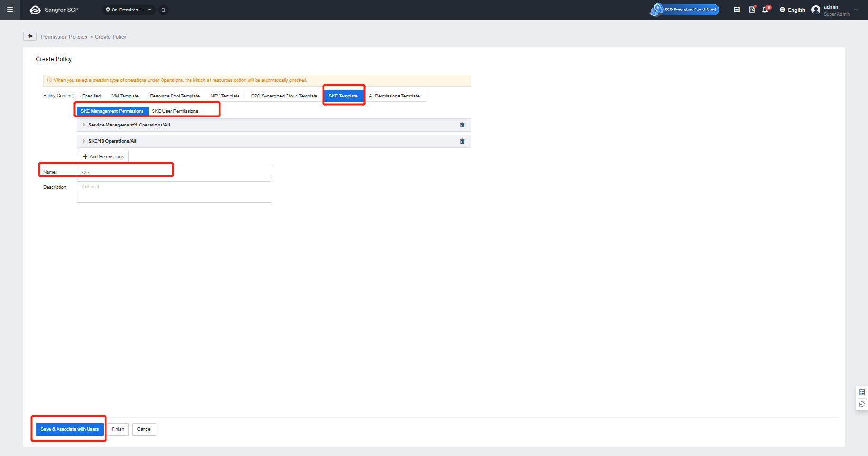The width and height of the screenshot is (868, 456).
Task: Go back using the arrow button
Action: coord(30,36)
